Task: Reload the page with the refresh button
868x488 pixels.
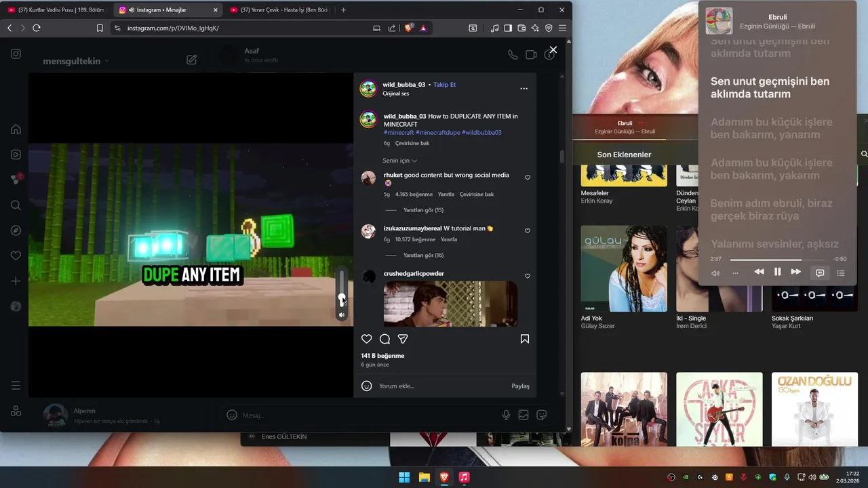Action: pyautogui.click(x=37, y=28)
